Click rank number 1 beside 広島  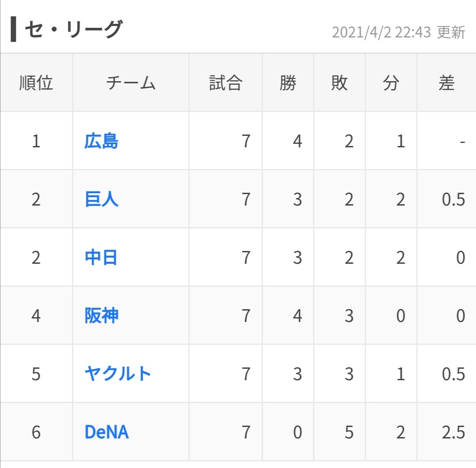pos(36,141)
